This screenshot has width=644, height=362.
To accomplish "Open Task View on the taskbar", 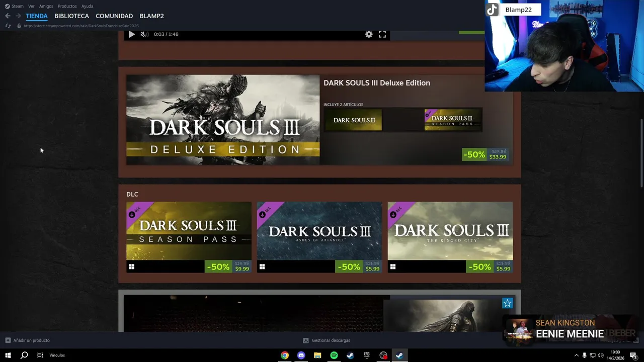I will click(40, 355).
